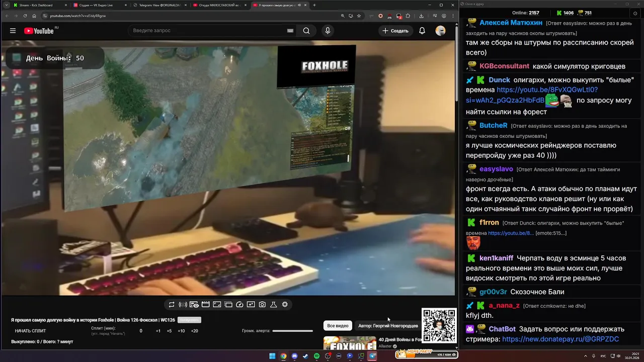644x362 pixels.
Task: Click the eye card icon in player toolbar
Action: point(194,304)
